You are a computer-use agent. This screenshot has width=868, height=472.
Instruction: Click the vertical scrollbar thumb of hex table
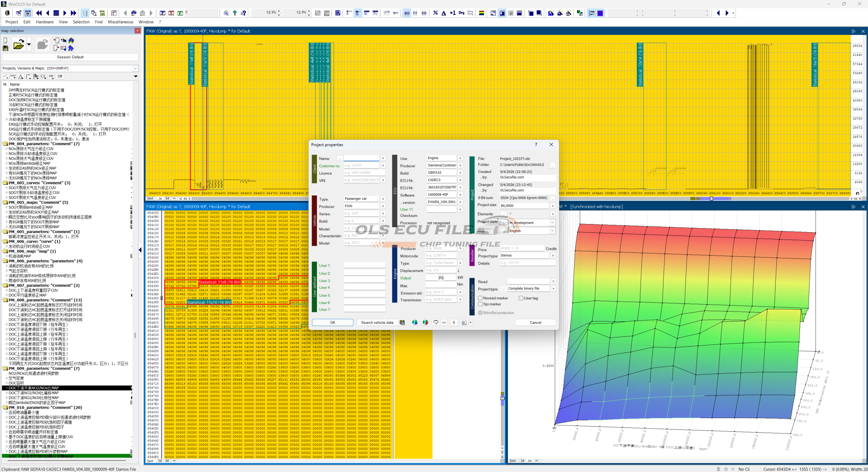502,398
